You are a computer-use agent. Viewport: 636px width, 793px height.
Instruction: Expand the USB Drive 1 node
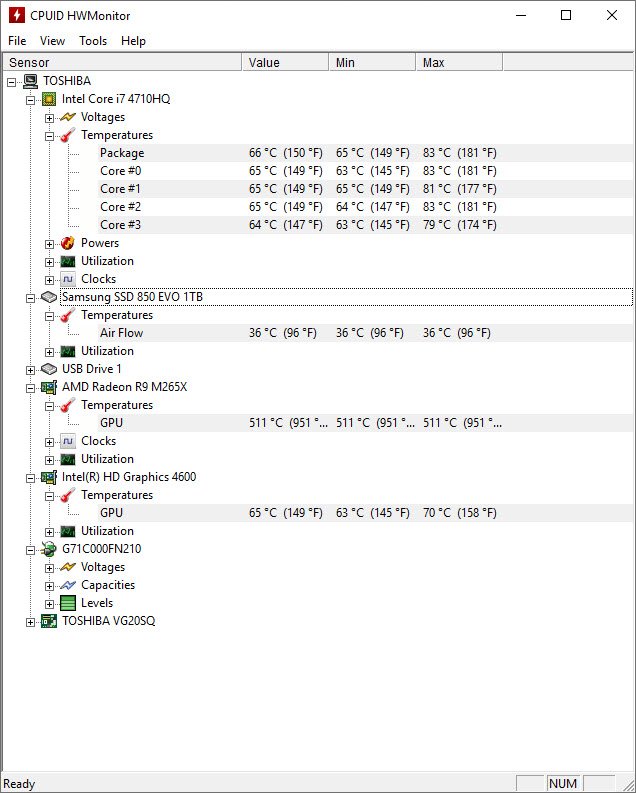click(30, 369)
